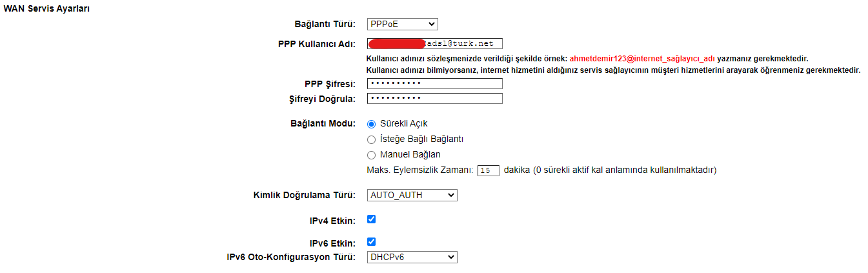Choose the İsteğe Bağlı Bağlantı option
Screen dimensions: 868x273
coord(371,139)
